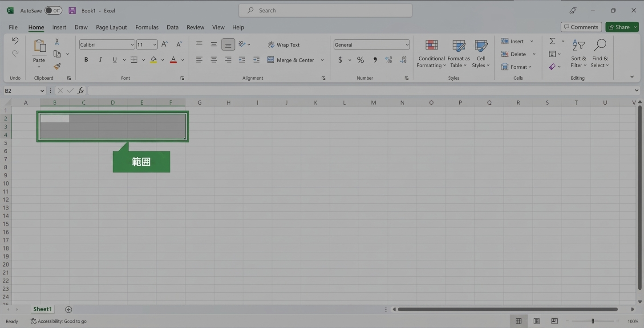Click the Insert Function fx icon
This screenshot has width=644, height=328.
point(81,90)
